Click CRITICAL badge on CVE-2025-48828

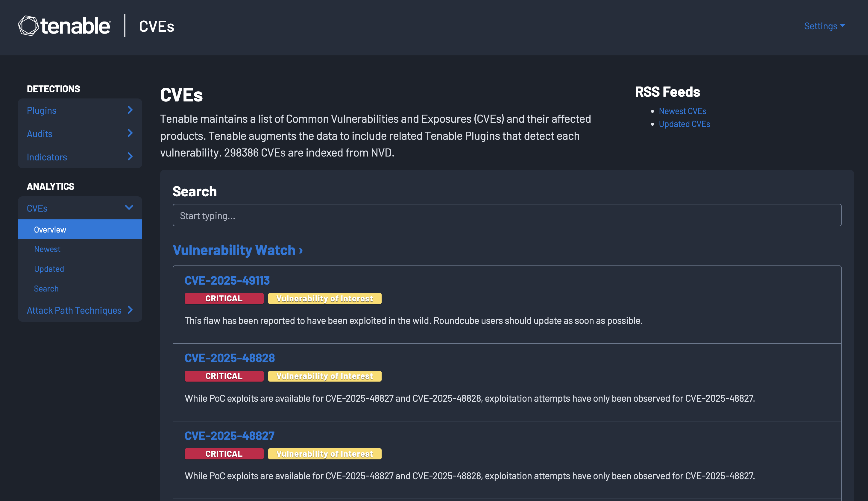pyautogui.click(x=224, y=376)
